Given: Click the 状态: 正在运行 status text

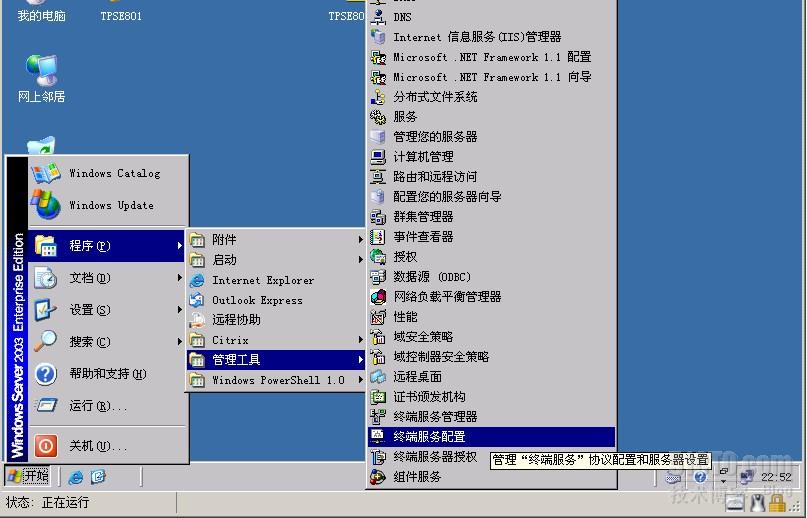Looking at the screenshot, I should click(x=47, y=502).
